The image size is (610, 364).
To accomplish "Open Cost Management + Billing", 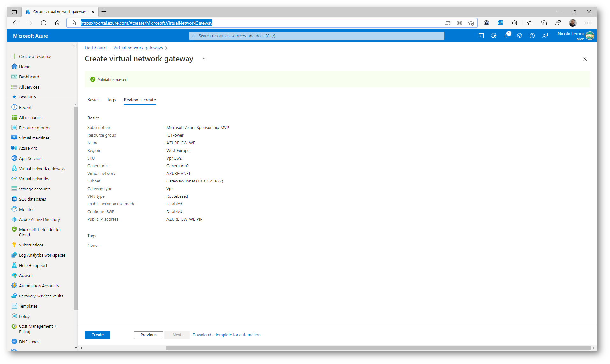I will (x=38, y=329).
